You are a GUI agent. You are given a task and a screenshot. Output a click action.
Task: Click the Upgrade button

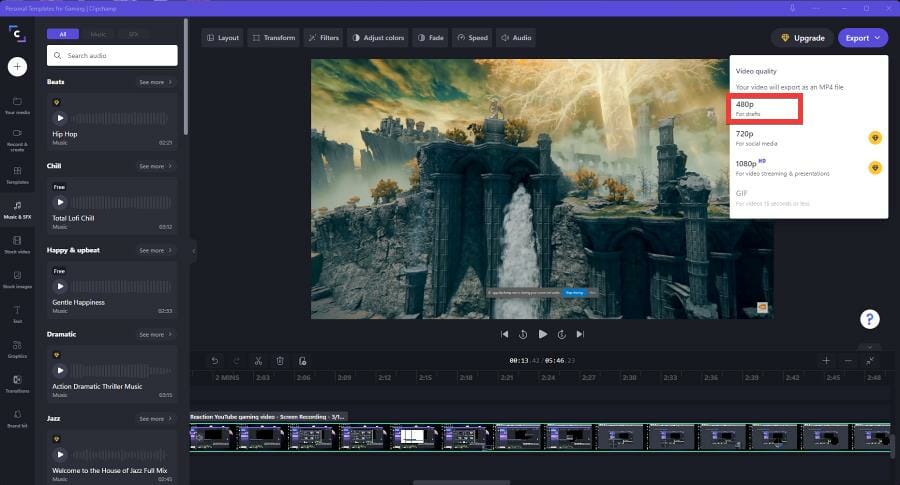pos(802,38)
